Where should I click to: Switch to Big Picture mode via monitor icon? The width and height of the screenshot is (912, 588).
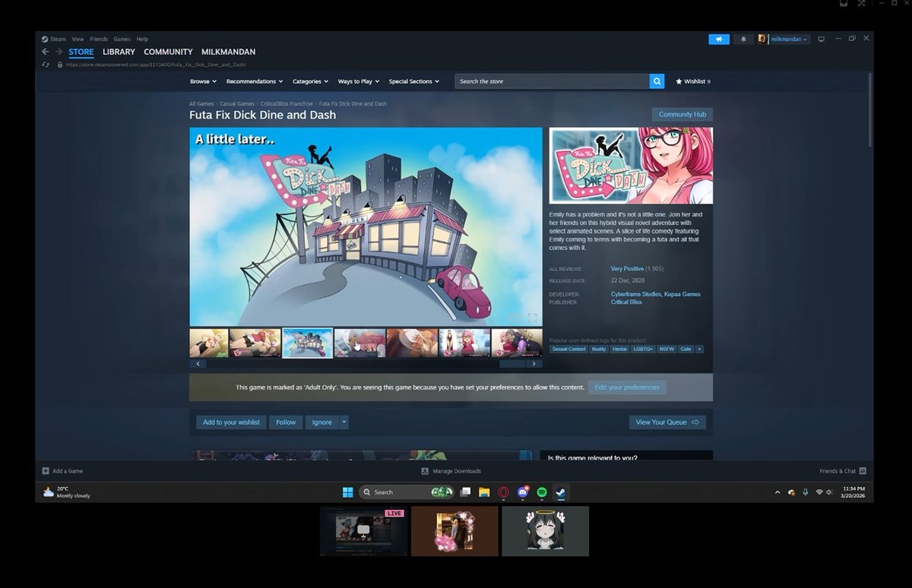pos(821,39)
